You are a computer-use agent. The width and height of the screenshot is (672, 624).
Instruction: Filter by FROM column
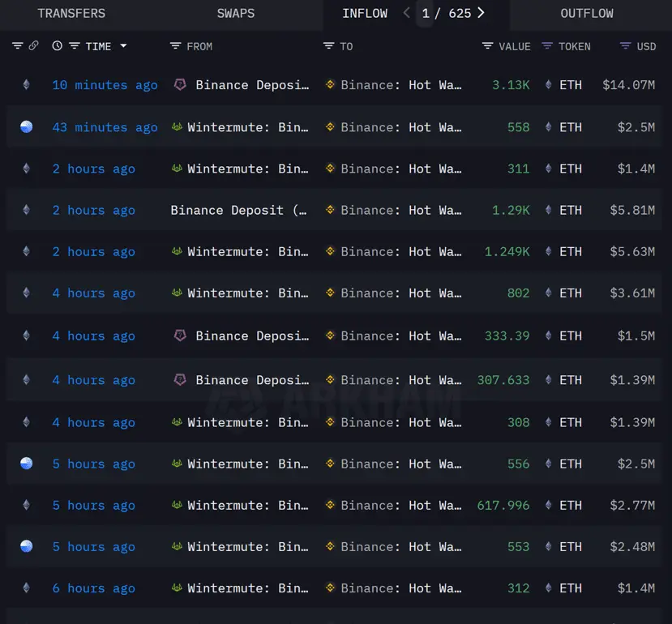[175, 45]
